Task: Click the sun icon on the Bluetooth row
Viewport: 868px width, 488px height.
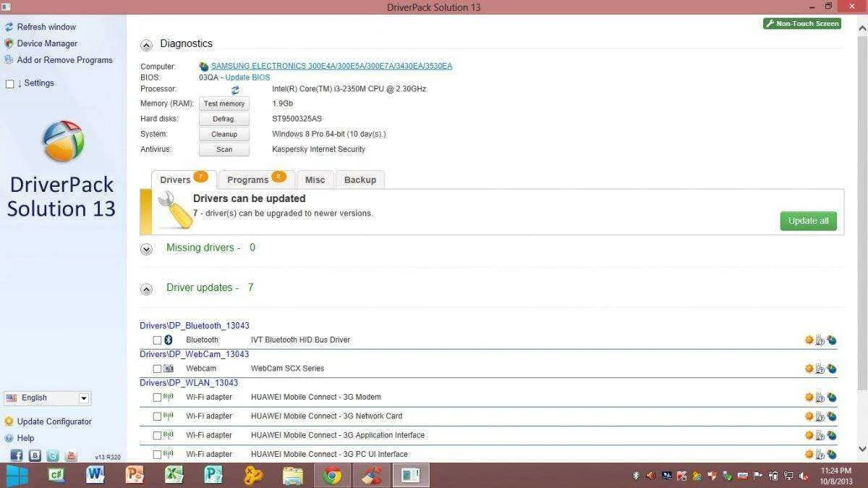Action: (809, 340)
